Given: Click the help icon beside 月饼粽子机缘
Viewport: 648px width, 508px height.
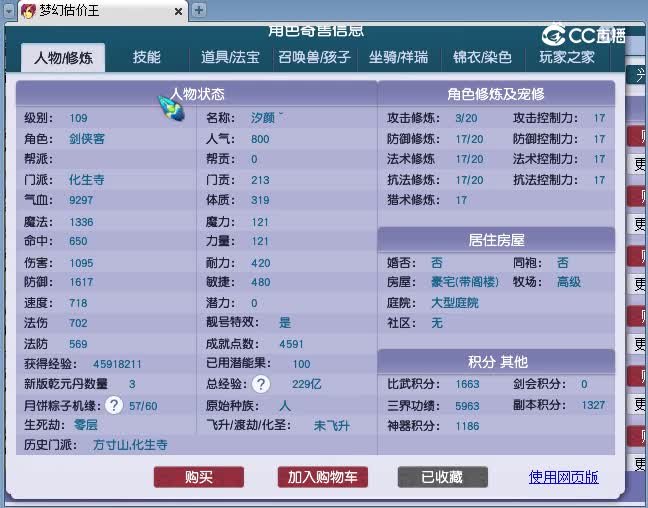Looking at the screenshot, I should point(114,405).
